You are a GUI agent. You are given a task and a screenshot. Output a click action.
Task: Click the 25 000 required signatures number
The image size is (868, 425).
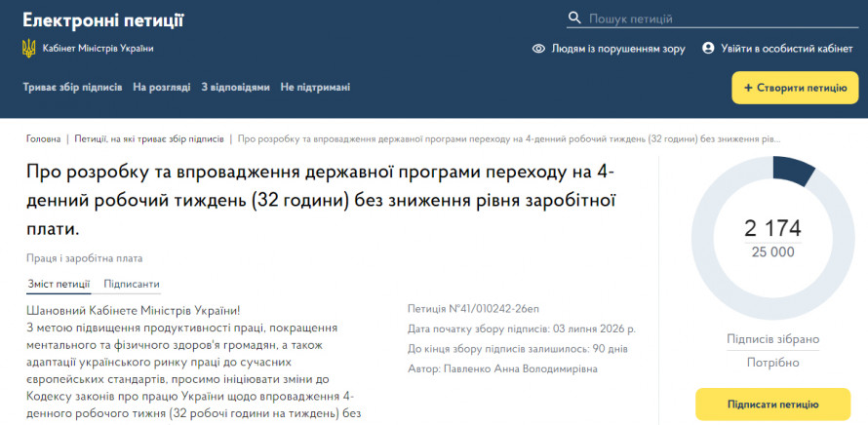point(772,252)
